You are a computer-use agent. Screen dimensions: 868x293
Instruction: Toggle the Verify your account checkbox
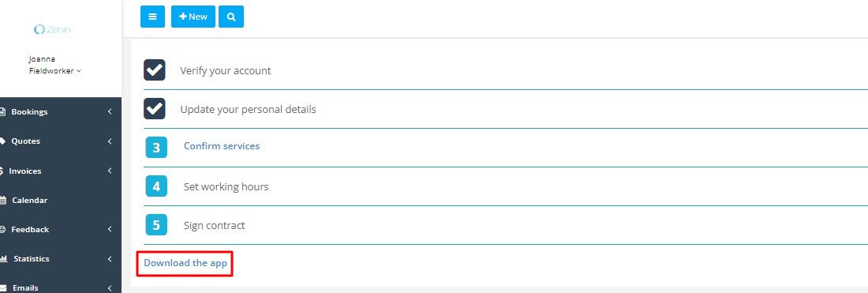(155, 69)
